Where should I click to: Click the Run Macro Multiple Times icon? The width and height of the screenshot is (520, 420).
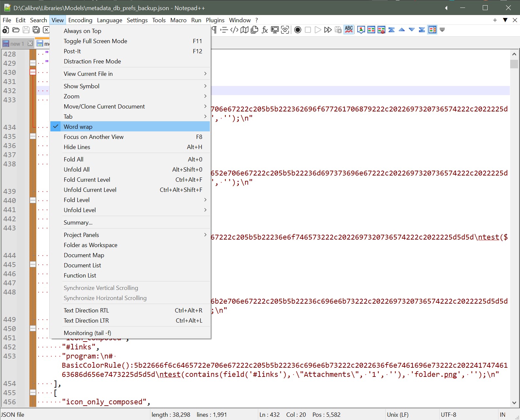click(328, 30)
